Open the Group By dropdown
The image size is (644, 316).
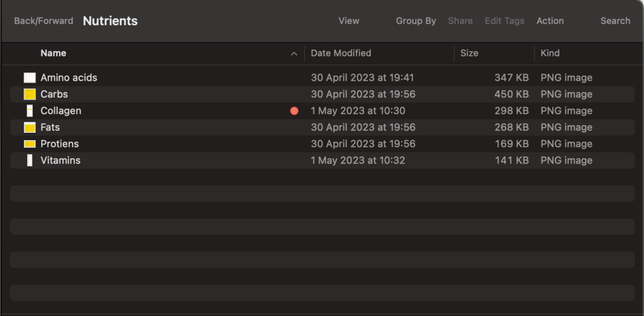click(x=416, y=21)
